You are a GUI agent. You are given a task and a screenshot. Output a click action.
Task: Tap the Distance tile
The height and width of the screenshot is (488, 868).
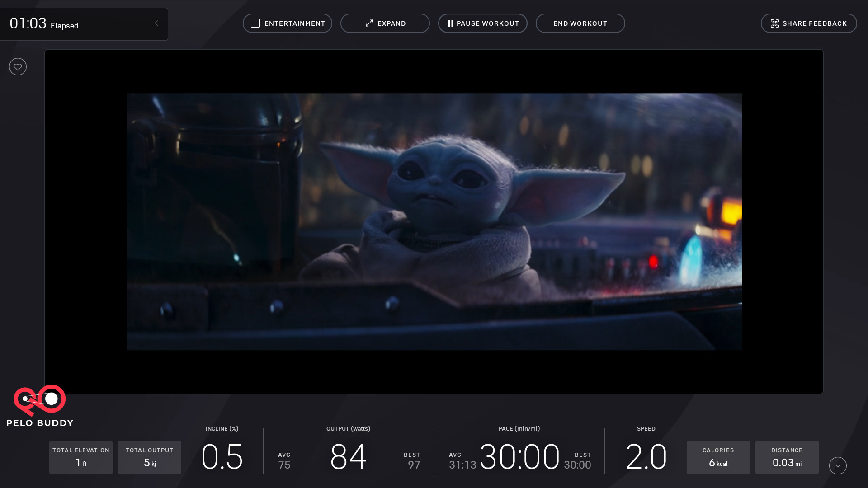tap(787, 457)
